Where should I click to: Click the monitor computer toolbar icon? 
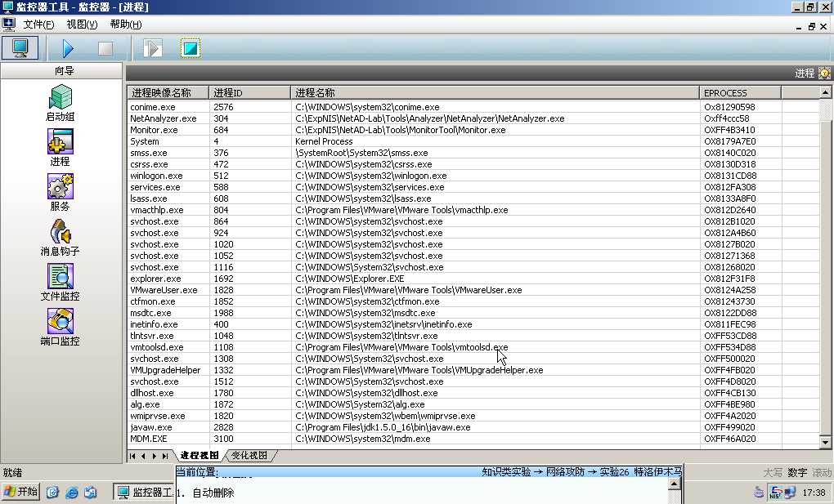[x=20, y=48]
